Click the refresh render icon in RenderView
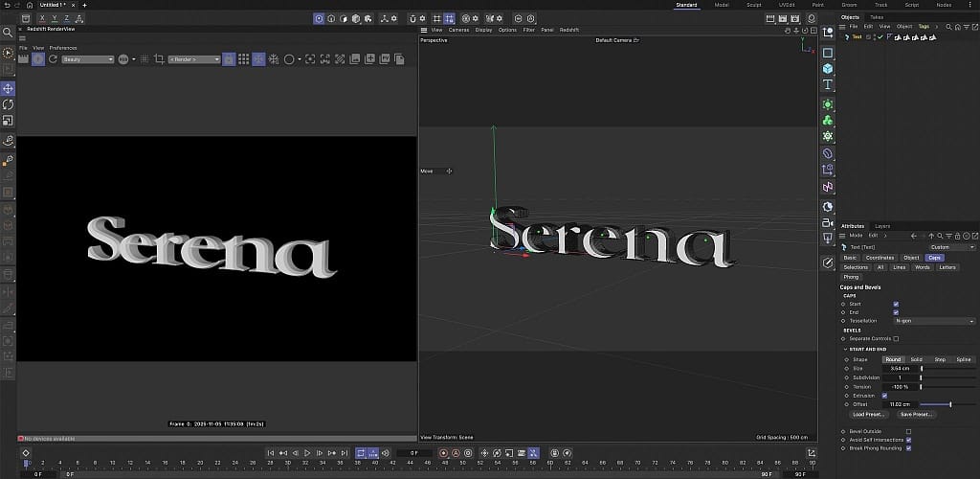The width and height of the screenshot is (980, 479). tap(53, 59)
